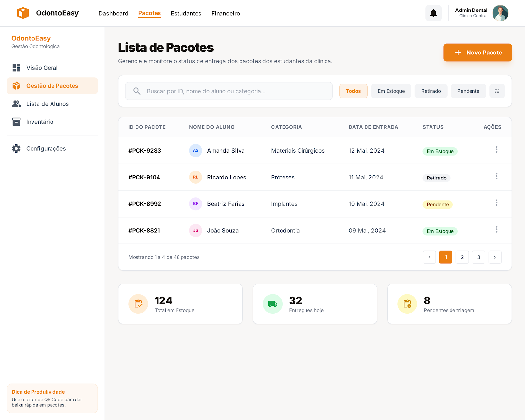The height and width of the screenshot is (420, 525).
Task: Expand row actions for Ricardo Lopes
Action: tap(496, 176)
